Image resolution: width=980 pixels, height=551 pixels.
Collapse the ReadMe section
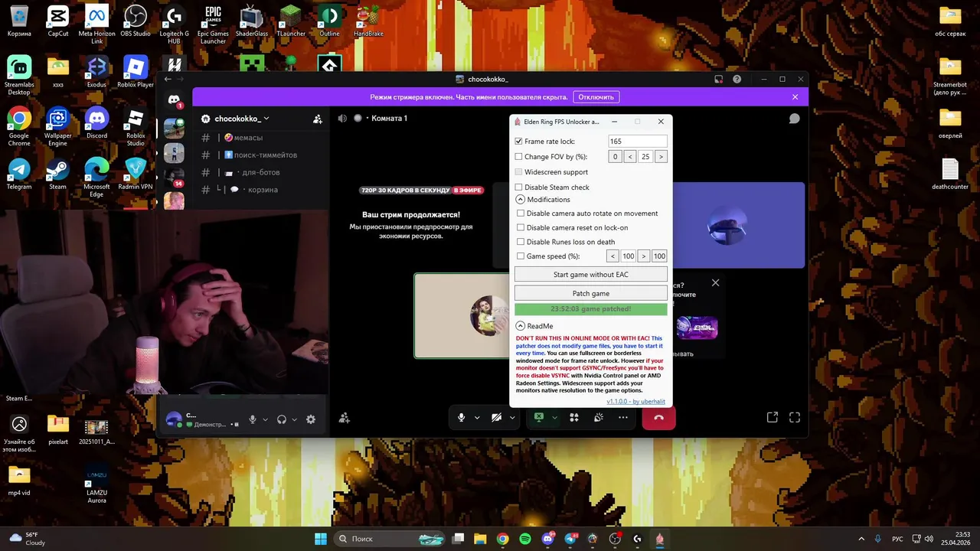pyautogui.click(x=520, y=326)
